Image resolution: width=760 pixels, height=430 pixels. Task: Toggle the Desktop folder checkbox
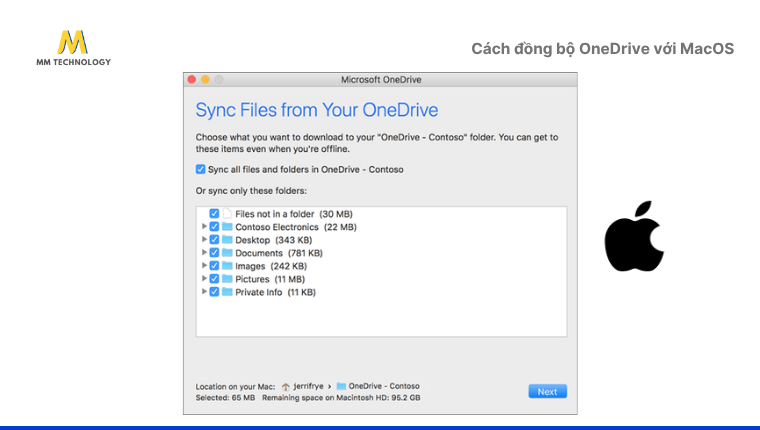(x=214, y=240)
